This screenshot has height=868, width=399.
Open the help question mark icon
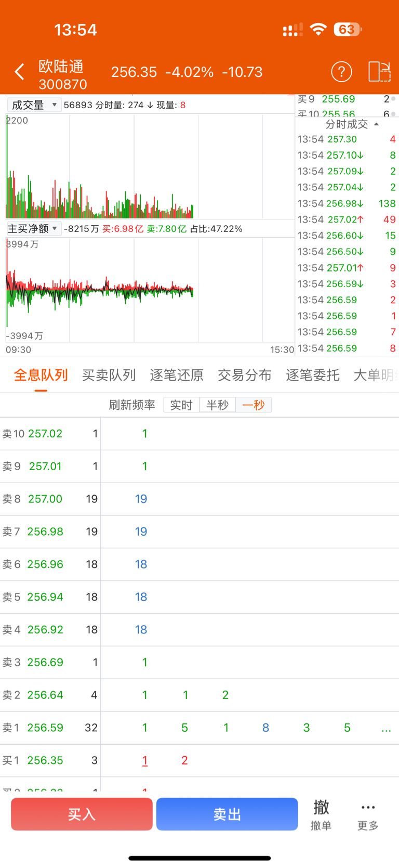(341, 72)
